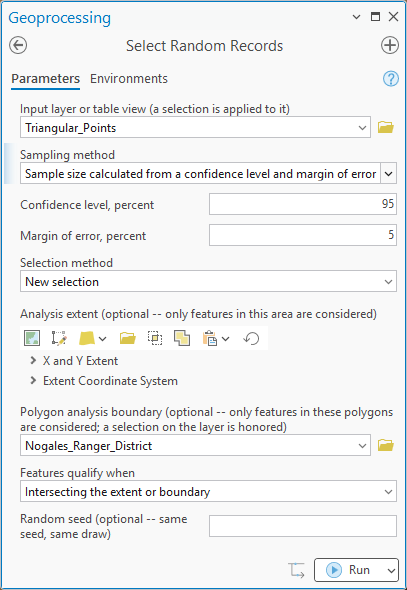
Task: Click the Geoprocessing pane title
Action: point(60,17)
